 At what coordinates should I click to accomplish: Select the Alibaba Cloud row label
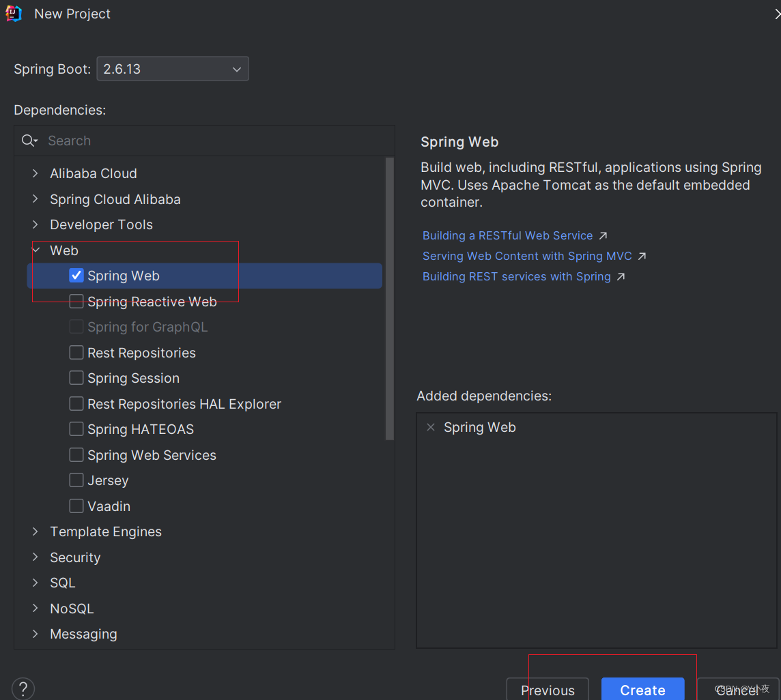93,173
